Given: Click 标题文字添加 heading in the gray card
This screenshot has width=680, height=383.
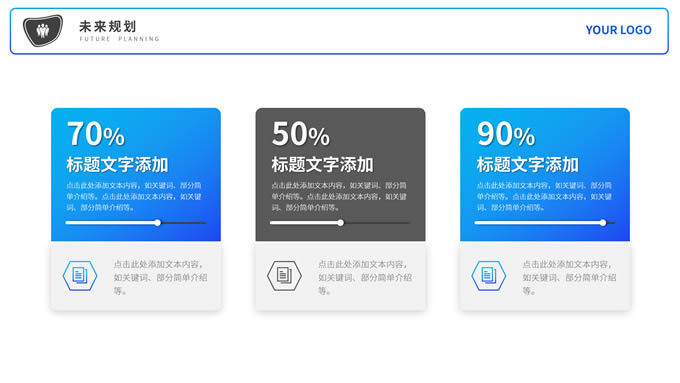Looking at the screenshot, I should point(322,165).
